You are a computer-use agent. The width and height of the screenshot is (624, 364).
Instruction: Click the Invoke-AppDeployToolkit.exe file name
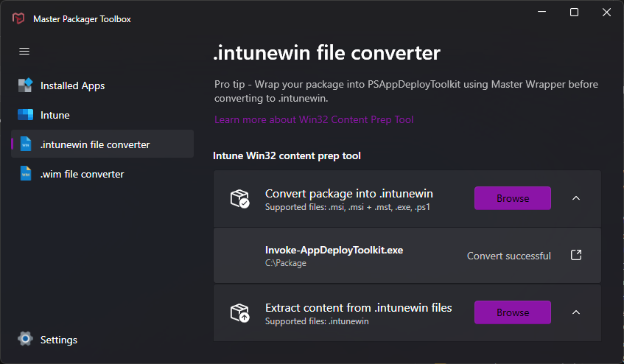[x=334, y=250]
